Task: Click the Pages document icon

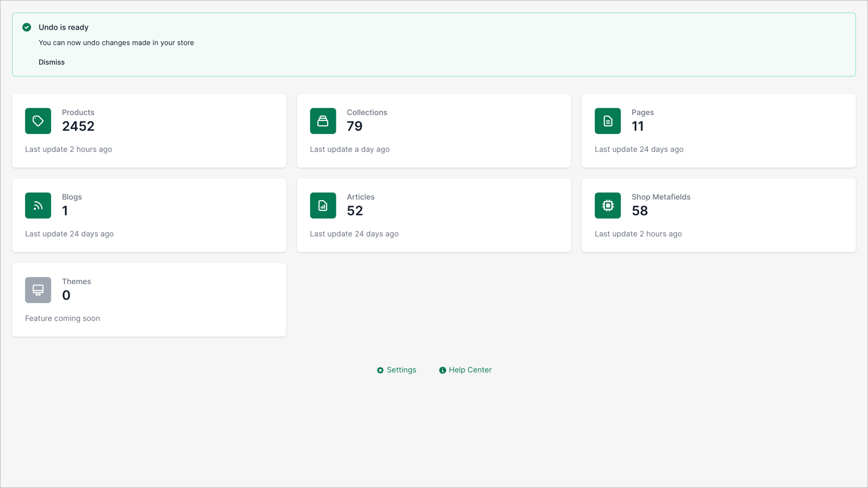Action: tap(607, 121)
